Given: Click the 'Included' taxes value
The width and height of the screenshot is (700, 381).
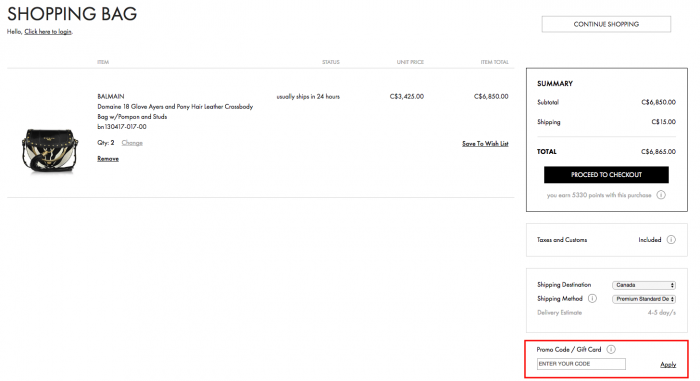Looking at the screenshot, I should click(650, 240).
